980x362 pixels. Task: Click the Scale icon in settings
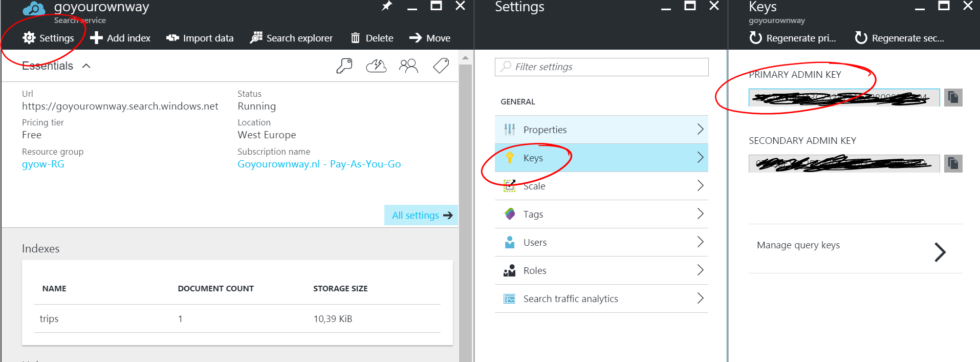click(x=510, y=185)
